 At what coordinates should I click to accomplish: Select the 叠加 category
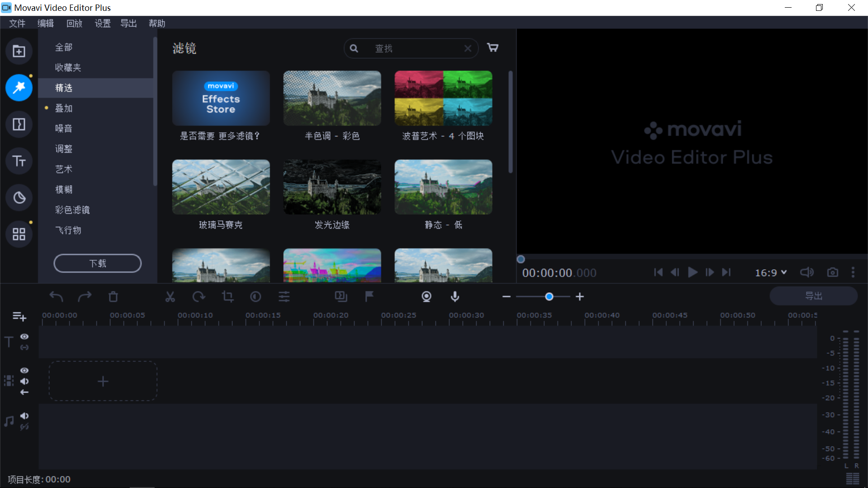pyautogui.click(x=96, y=108)
